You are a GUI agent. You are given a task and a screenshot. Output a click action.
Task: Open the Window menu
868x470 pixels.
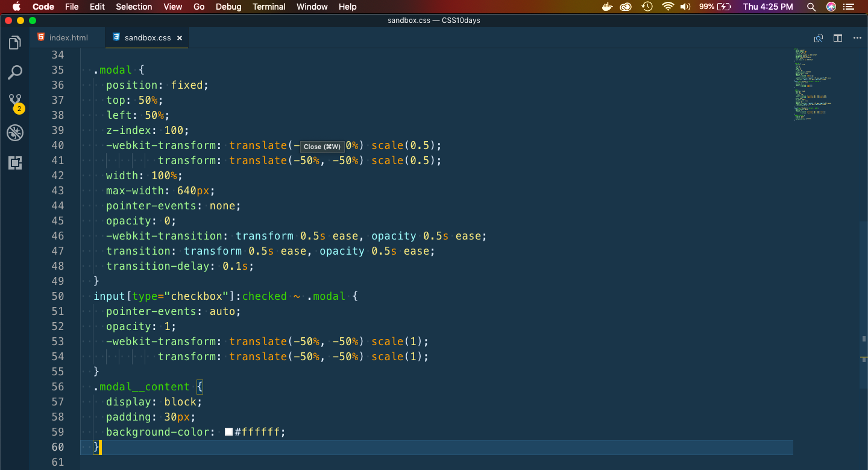pyautogui.click(x=312, y=7)
